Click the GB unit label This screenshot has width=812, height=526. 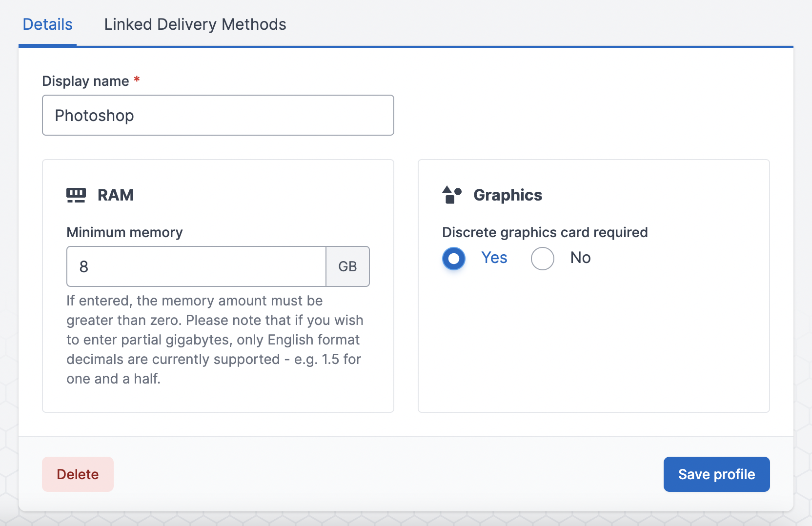pos(347,266)
